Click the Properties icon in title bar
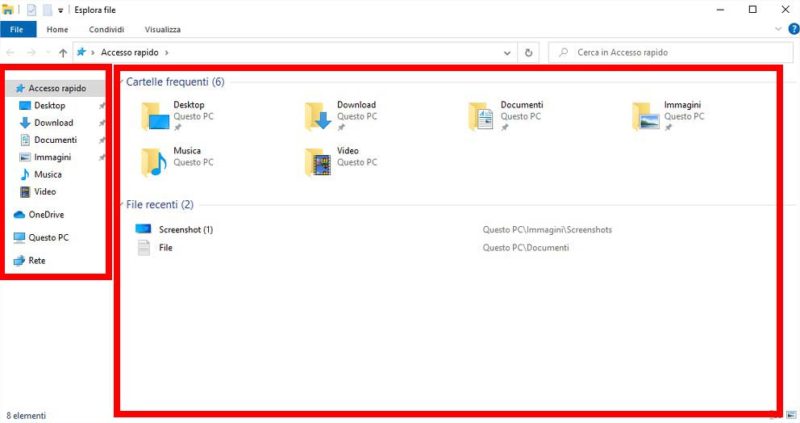Viewport: 800px width, 423px height. pyautogui.click(x=31, y=10)
